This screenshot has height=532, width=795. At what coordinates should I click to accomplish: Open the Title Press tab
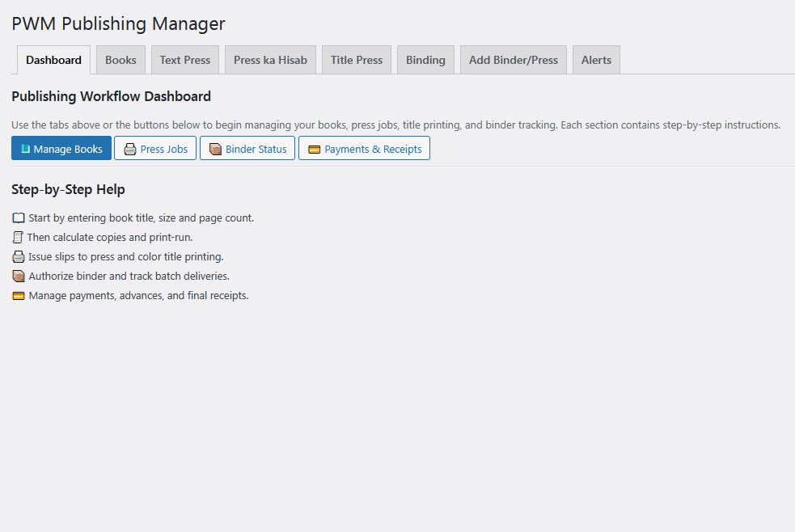[x=356, y=59]
